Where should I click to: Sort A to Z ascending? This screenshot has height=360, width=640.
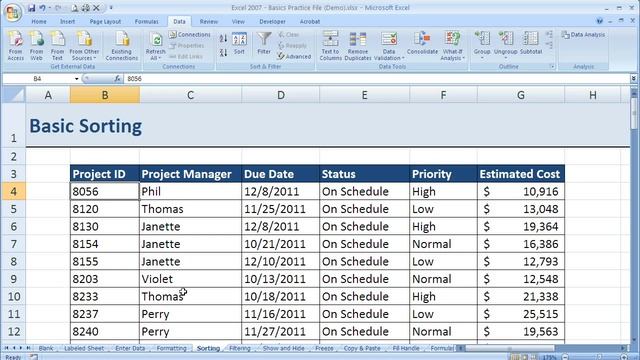tap(223, 38)
